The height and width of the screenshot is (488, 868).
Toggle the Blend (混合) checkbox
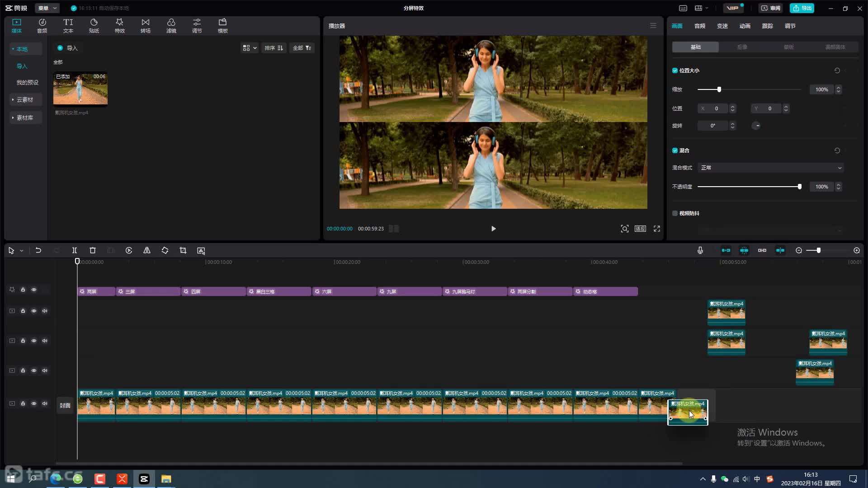point(675,150)
